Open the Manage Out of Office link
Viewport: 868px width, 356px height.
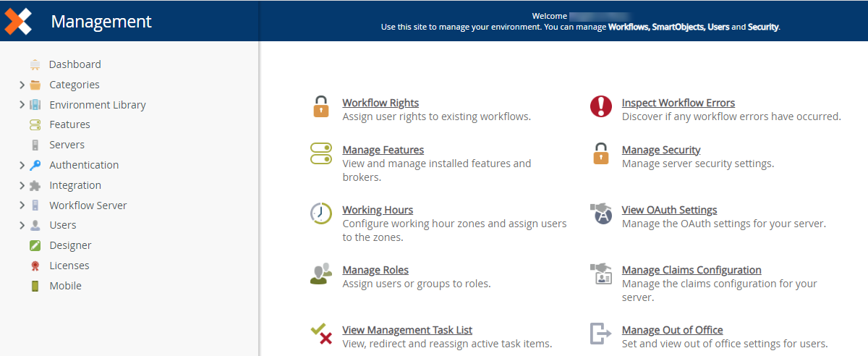[x=673, y=330]
